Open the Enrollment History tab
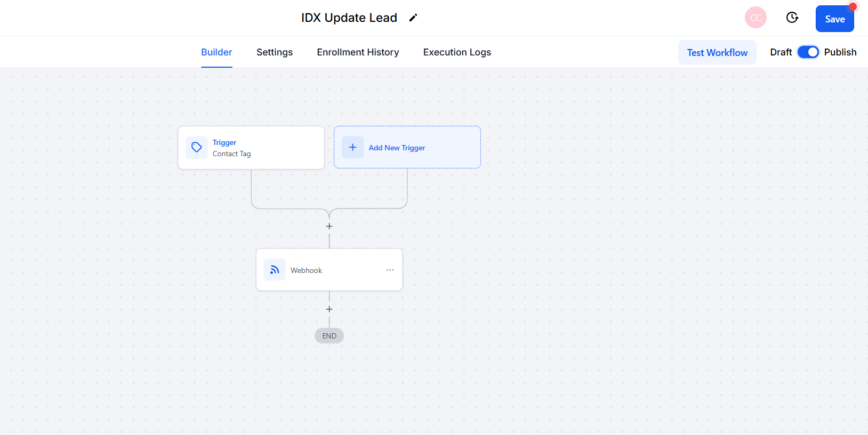Screen dimensions: 868x435 pyautogui.click(x=358, y=52)
